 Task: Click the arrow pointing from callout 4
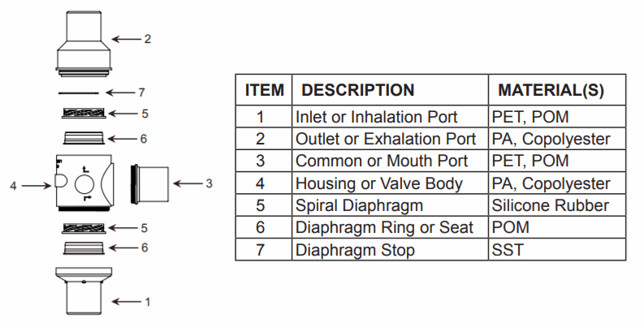[x=35, y=186]
